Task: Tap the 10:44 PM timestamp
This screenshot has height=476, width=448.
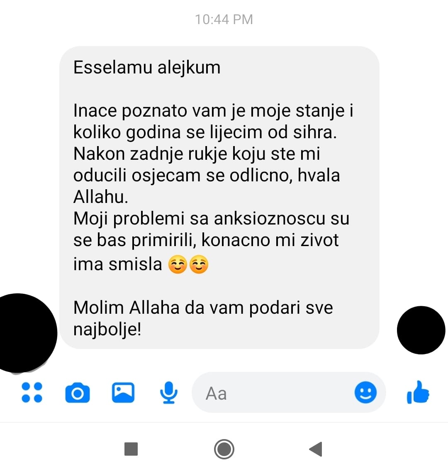Action: click(224, 20)
